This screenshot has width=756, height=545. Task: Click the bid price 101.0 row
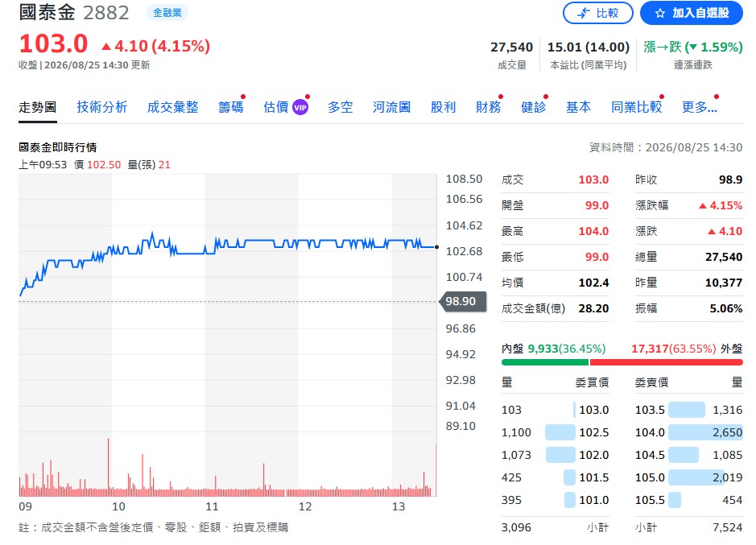[555, 500]
